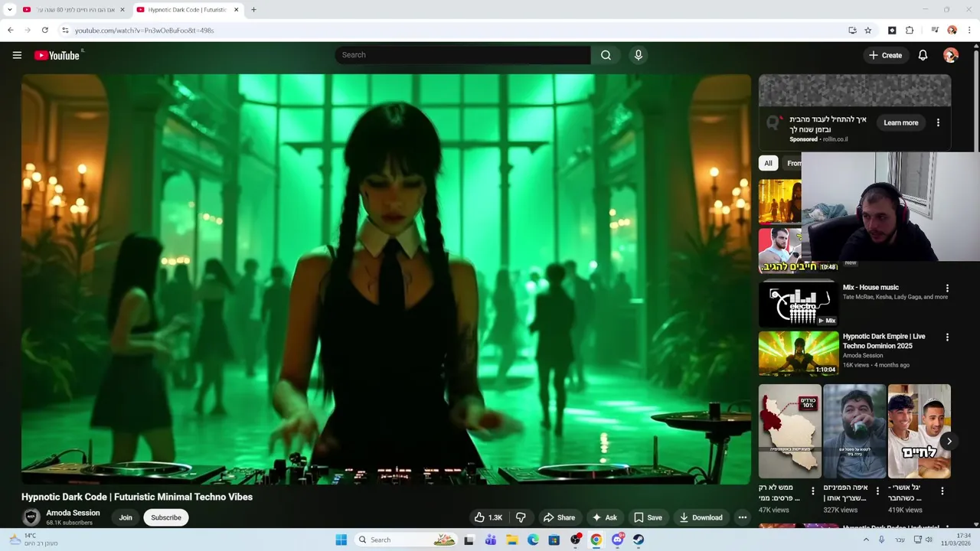Open Hypnotic Dark Empire Live Techno title

point(884,341)
